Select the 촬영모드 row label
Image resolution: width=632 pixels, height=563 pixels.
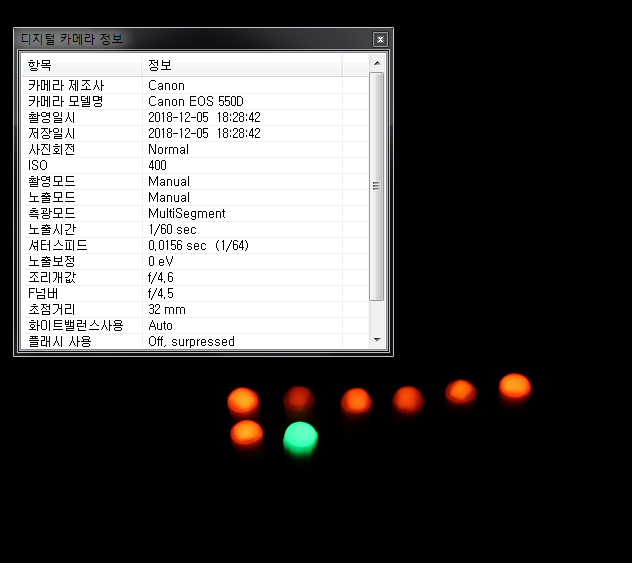coord(52,181)
